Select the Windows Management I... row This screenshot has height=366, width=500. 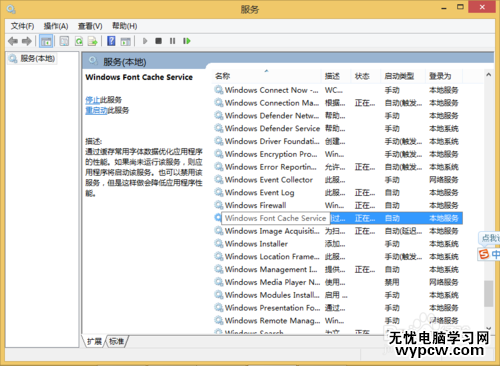337,269
